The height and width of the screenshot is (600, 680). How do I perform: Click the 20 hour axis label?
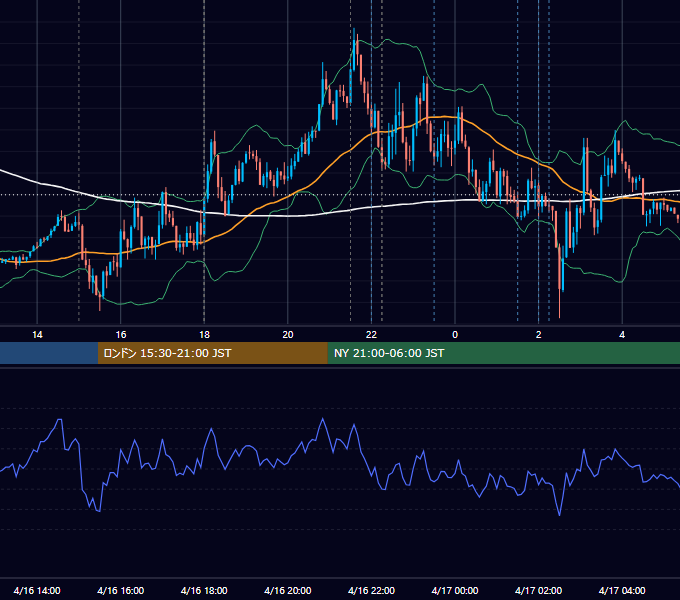[x=288, y=335]
